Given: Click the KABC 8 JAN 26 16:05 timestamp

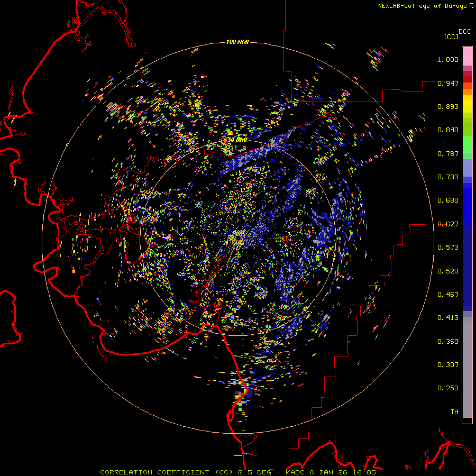Looking at the screenshot, I should coord(331,472).
